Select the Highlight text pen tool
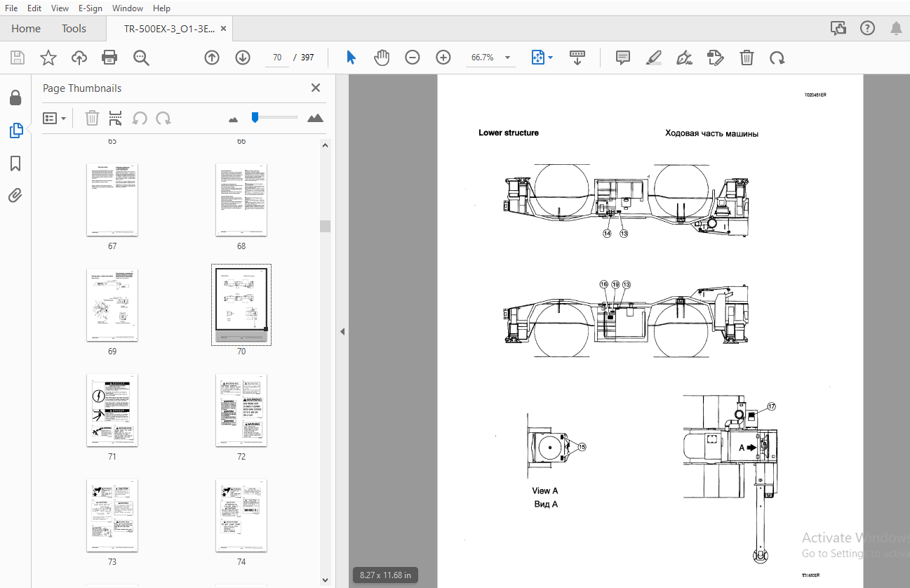Image resolution: width=910 pixels, height=588 pixels. click(654, 58)
